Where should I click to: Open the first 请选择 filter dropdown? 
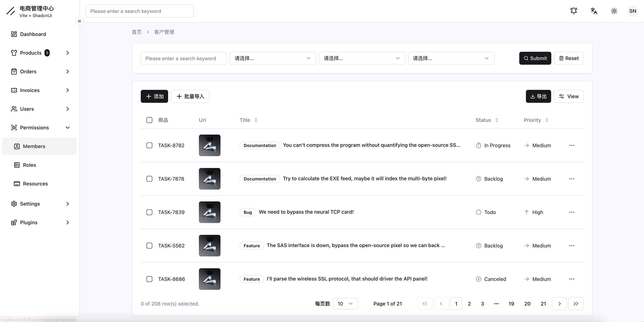tap(273, 58)
